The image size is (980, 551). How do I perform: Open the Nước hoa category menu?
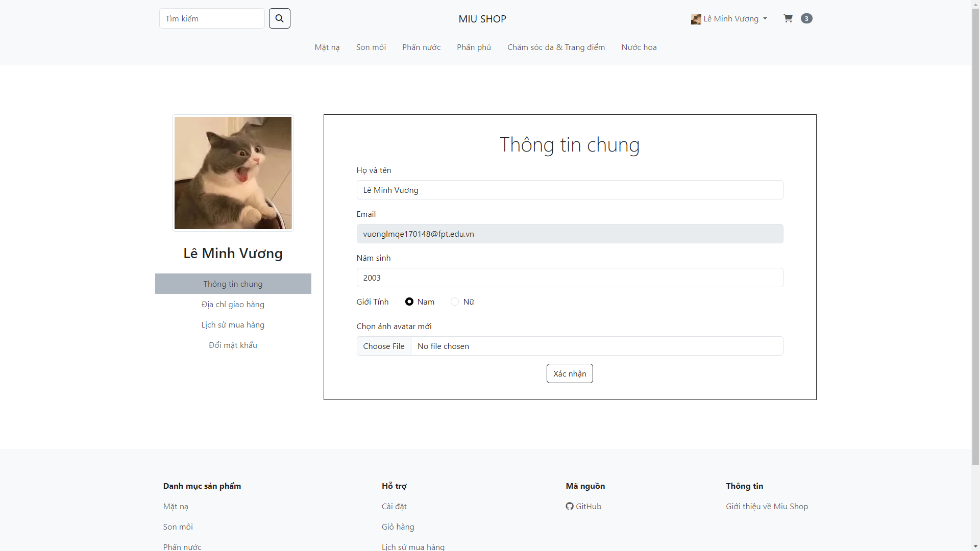[639, 47]
